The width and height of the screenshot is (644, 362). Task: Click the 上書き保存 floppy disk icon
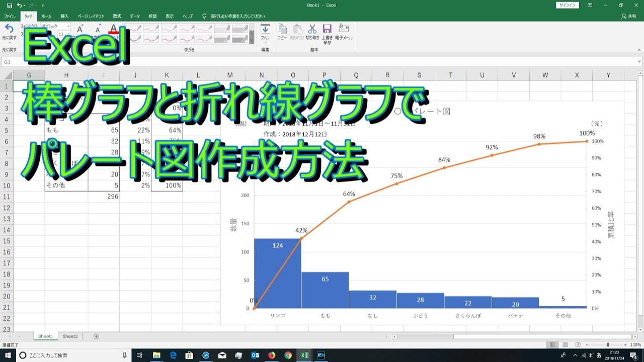tap(328, 29)
